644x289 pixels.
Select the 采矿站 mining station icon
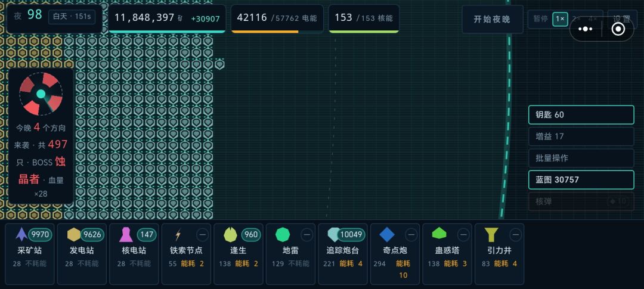(x=21, y=234)
